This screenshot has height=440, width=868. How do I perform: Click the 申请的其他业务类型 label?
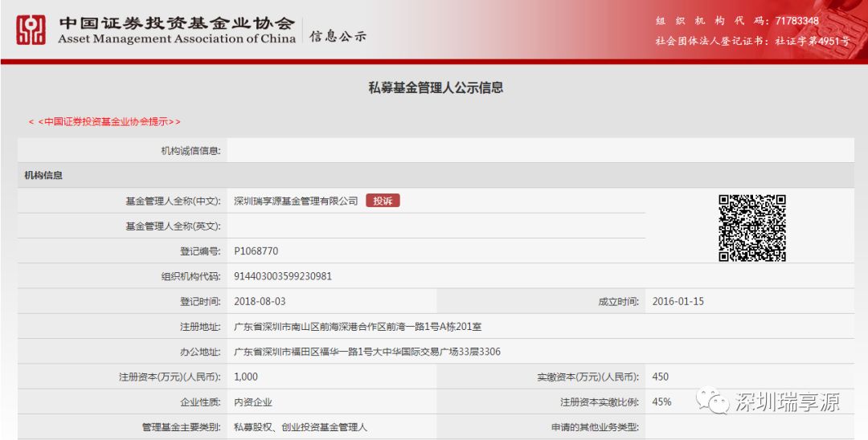[595, 426]
